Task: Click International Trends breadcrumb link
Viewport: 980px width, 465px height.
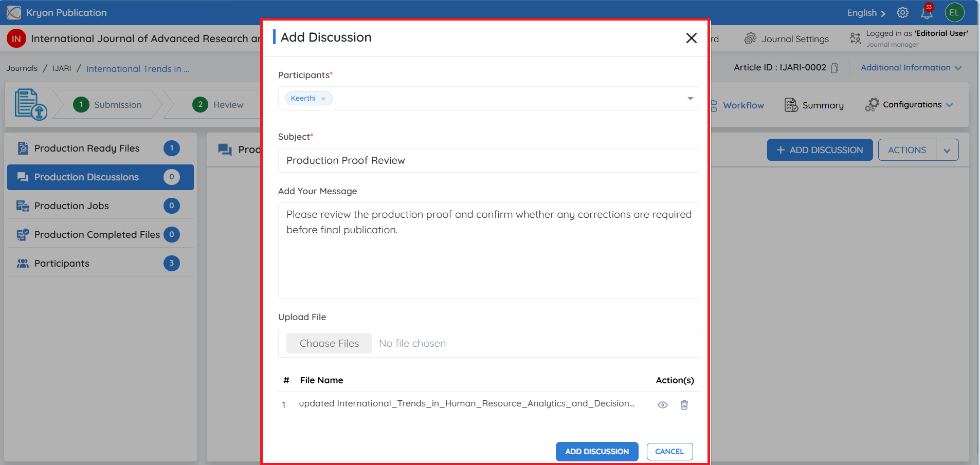Action: pos(137,69)
